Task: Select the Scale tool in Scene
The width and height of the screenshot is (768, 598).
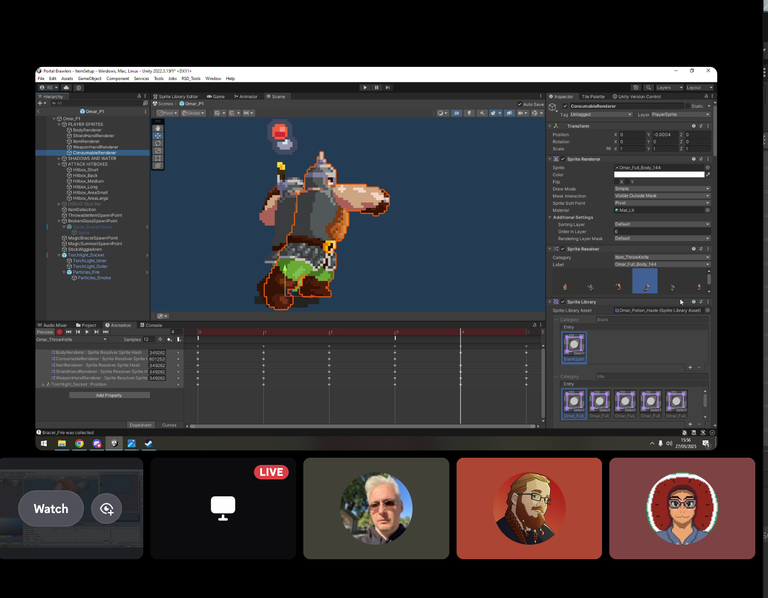Action: tap(158, 151)
